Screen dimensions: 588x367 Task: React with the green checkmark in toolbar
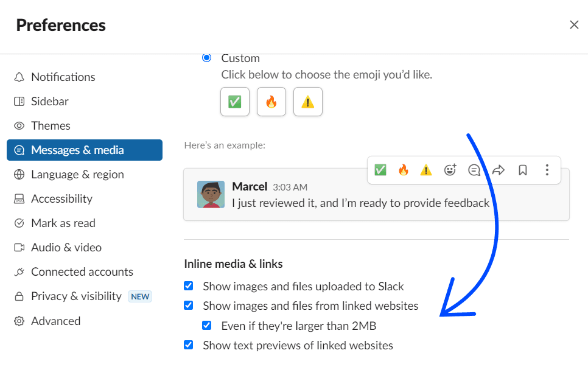(380, 170)
